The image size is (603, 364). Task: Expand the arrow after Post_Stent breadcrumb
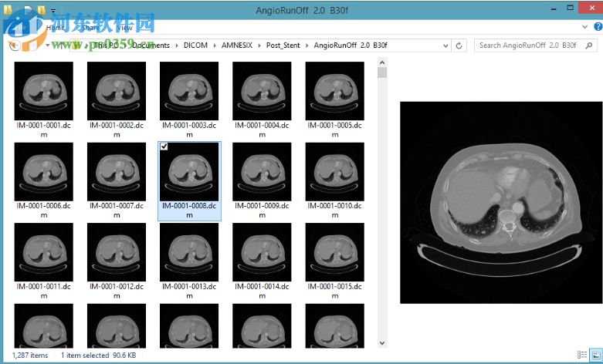pos(307,45)
